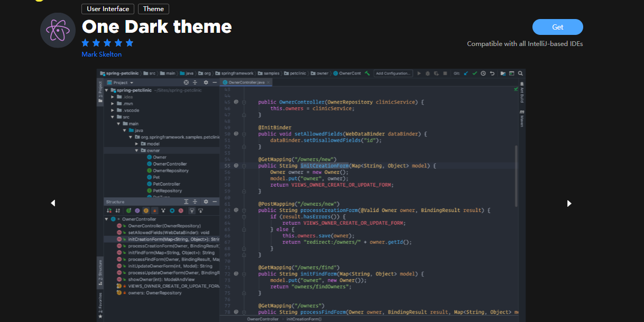
Task: Expand the .vscode folder
Action: [x=113, y=111]
